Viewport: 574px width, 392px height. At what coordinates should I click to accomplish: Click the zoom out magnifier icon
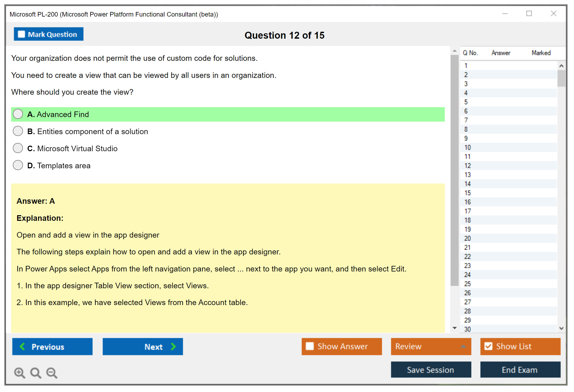point(52,373)
